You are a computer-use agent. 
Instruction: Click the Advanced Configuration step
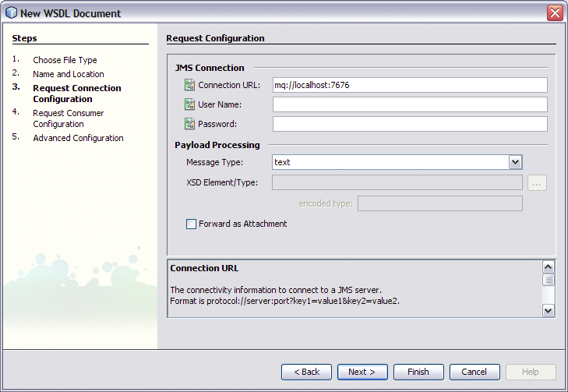coord(78,138)
